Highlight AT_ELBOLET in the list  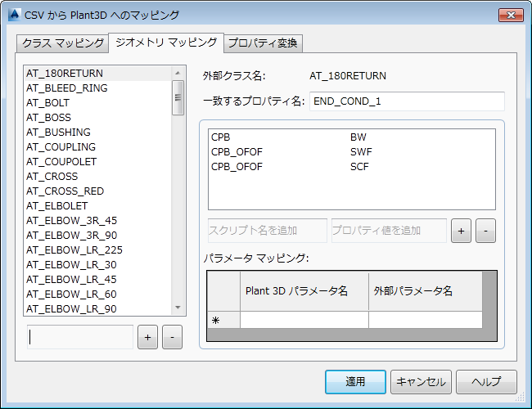pyautogui.click(x=97, y=206)
